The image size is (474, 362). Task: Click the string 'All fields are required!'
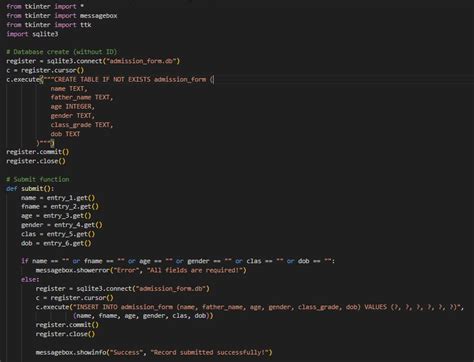[x=195, y=270]
